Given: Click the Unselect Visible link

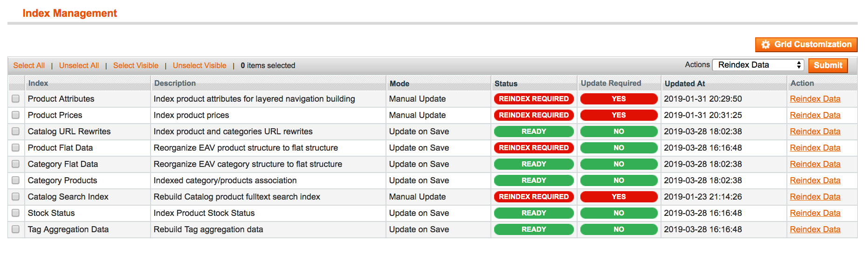Looking at the screenshot, I should tap(200, 66).
